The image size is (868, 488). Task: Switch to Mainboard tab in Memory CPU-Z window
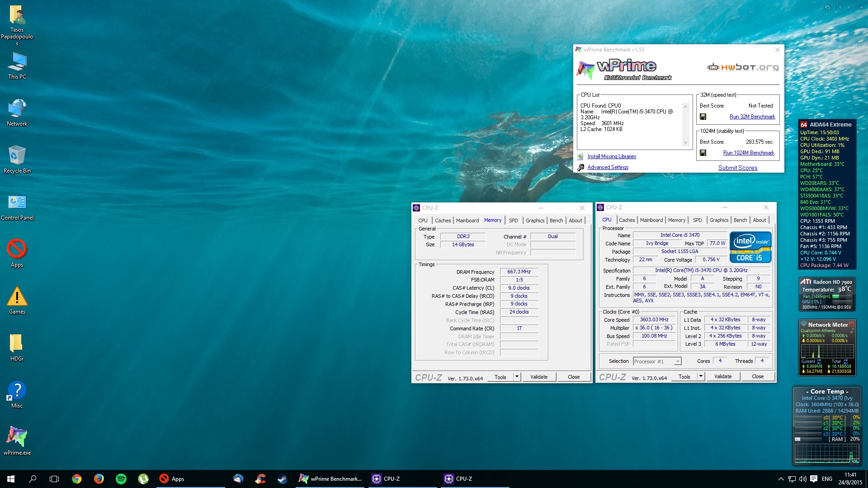pyautogui.click(x=467, y=221)
